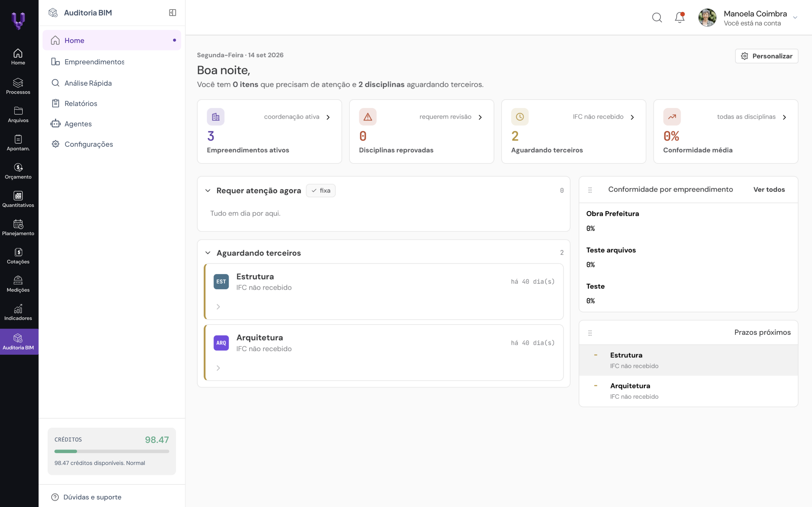Collapse the Auditoria BIM sidebar panel
Screen dimensions: 812x507
pyautogui.click(x=172, y=13)
